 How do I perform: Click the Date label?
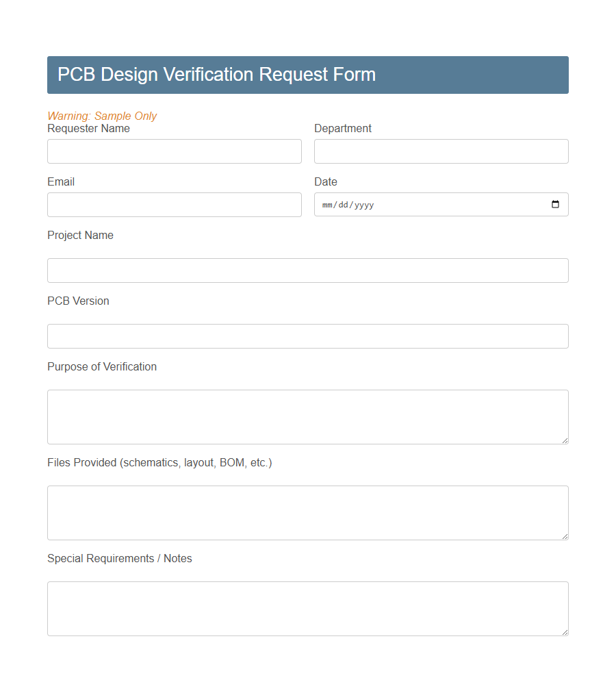[325, 181]
